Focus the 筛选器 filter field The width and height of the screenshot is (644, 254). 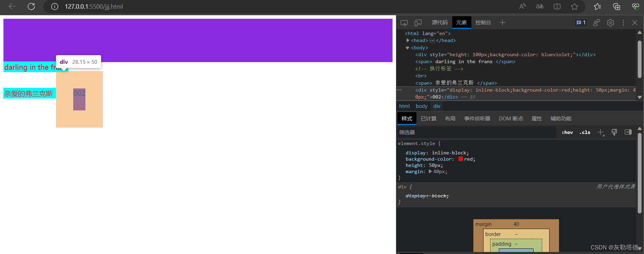(477, 132)
